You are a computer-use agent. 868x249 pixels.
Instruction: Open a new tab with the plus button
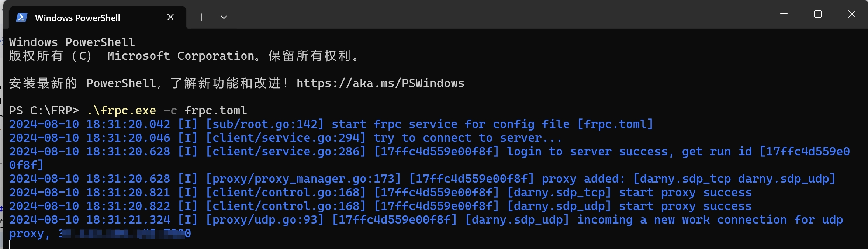pyautogui.click(x=201, y=17)
